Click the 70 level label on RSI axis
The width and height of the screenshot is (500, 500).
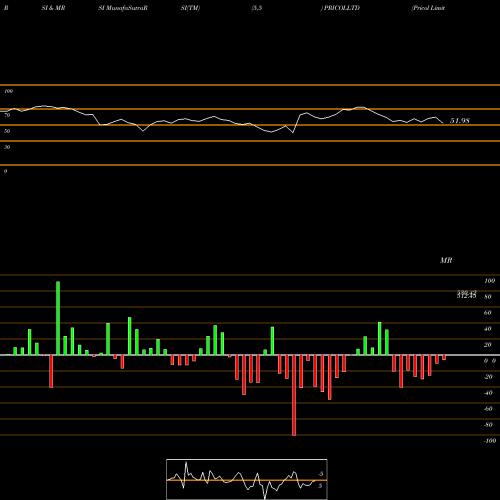[7, 115]
